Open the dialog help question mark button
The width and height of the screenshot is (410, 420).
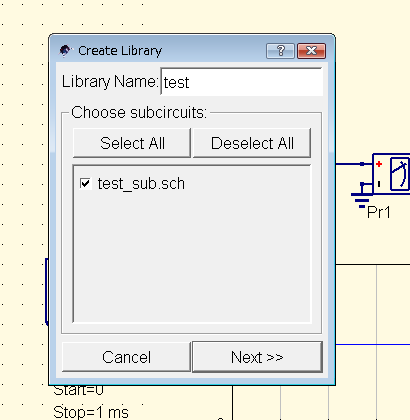pyautogui.click(x=280, y=51)
